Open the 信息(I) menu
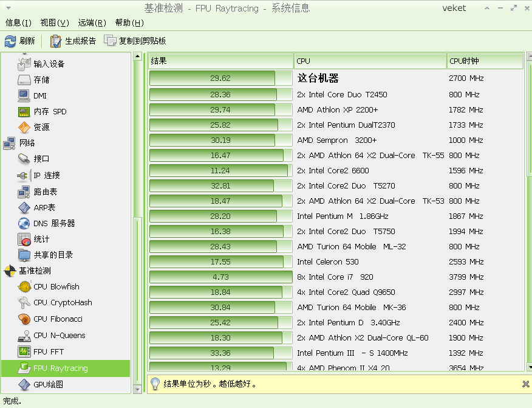This screenshot has width=532, height=408. (18, 22)
